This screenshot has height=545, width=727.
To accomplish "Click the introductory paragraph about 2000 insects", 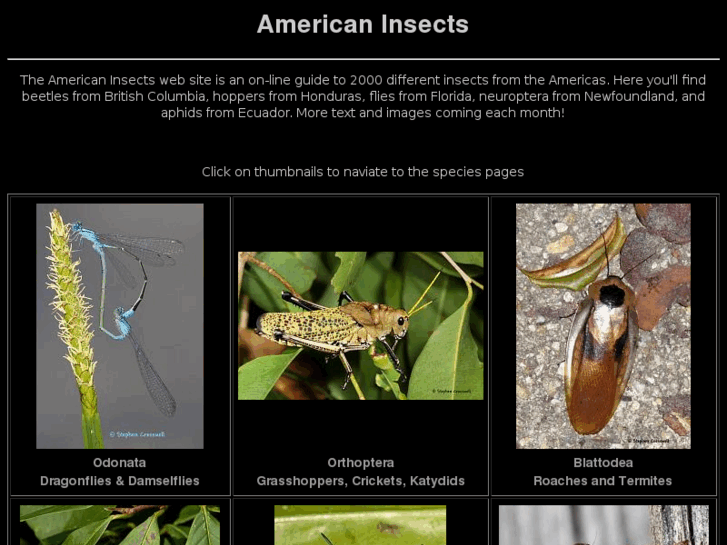I will pos(363,96).
